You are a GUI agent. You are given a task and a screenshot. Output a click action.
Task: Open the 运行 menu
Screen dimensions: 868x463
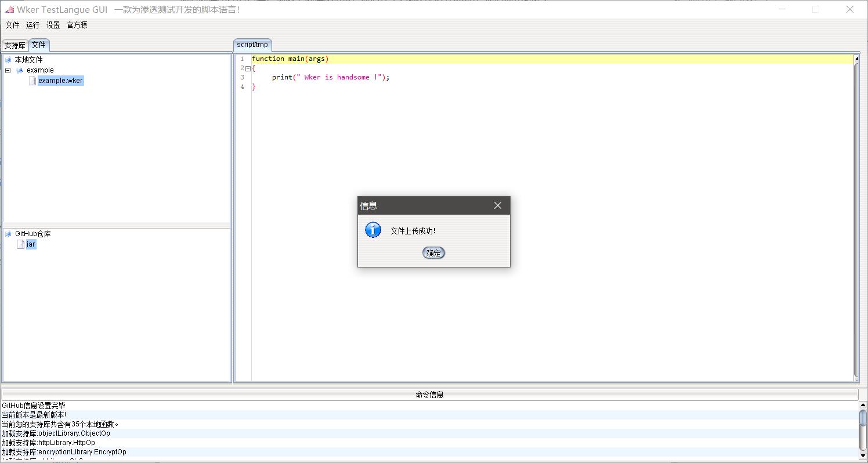[33, 25]
